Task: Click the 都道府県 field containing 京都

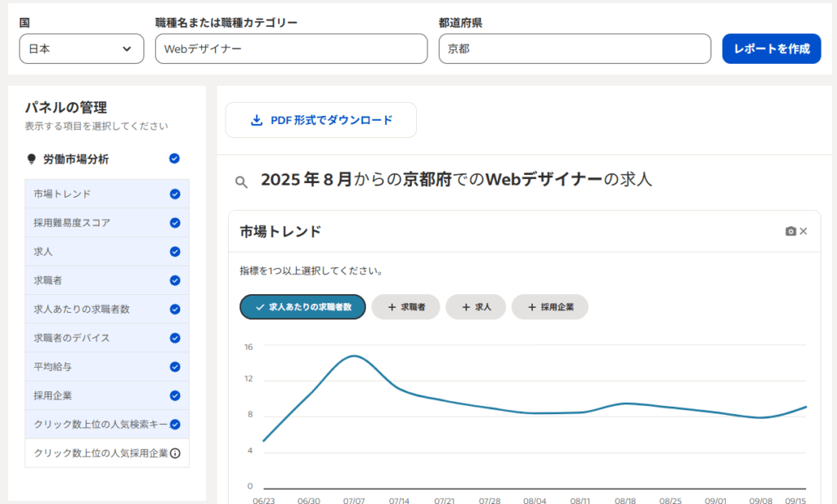Action: pos(574,49)
